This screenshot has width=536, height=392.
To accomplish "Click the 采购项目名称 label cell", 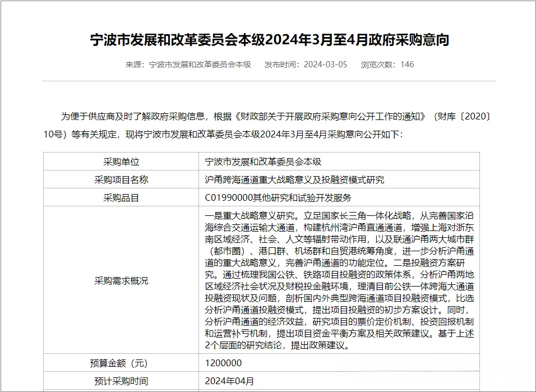I will click(x=121, y=180).
